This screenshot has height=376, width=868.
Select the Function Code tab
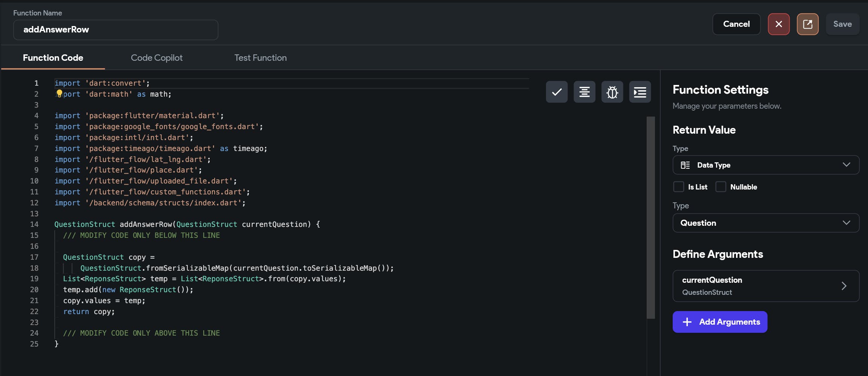point(53,58)
